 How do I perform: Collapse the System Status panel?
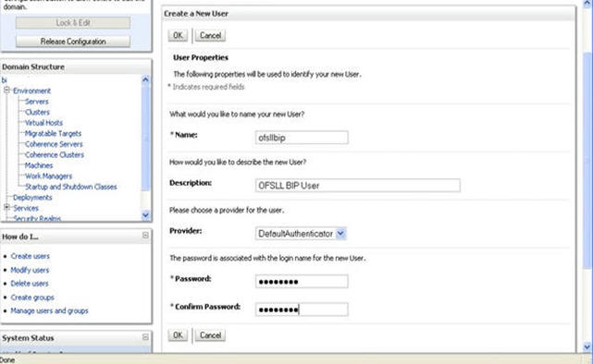145,337
